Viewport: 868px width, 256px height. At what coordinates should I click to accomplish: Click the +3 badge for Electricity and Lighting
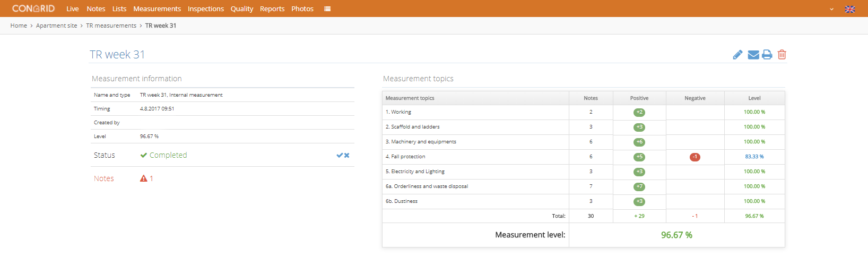(639, 172)
